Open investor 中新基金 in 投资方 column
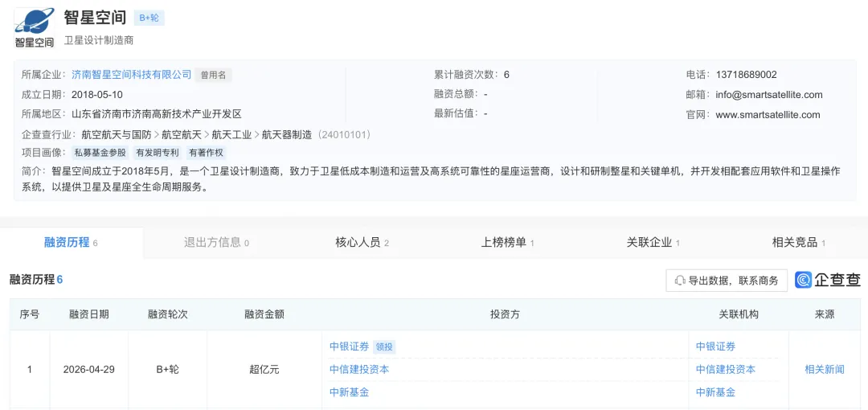 tap(350, 392)
